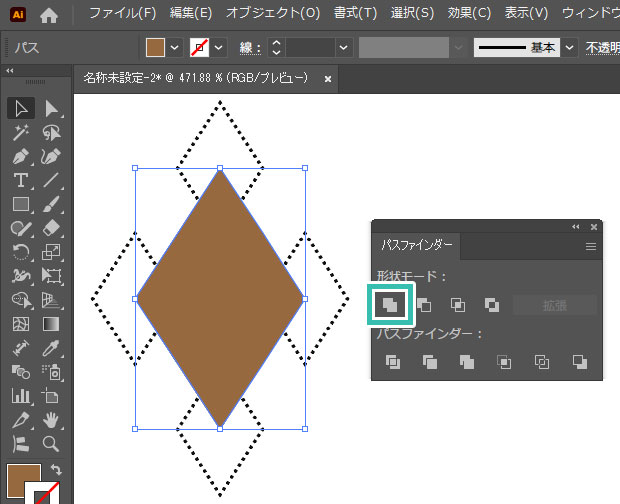Click the Home icon in the top bar
Image resolution: width=620 pixels, height=504 pixels.
(x=49, y=14)
